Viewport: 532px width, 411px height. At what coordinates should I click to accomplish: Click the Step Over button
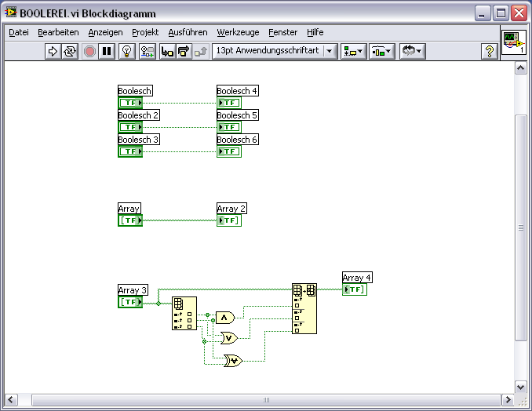tap(184, 51)
